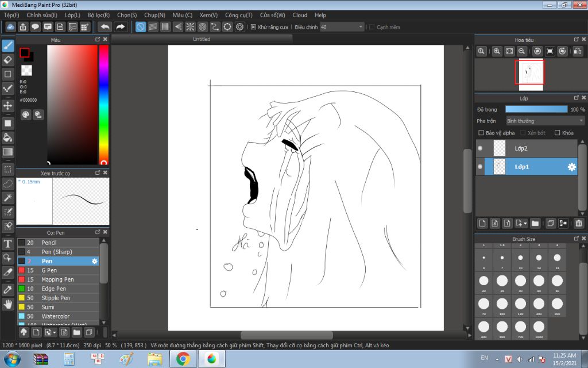588x368 pixels.
Task: Open snap settings gear
Action: [x=239, y=27]
